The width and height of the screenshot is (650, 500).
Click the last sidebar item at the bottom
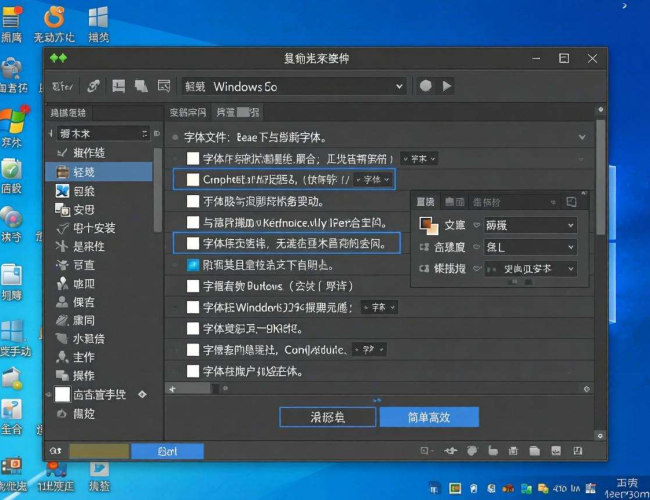pos(83,413)
